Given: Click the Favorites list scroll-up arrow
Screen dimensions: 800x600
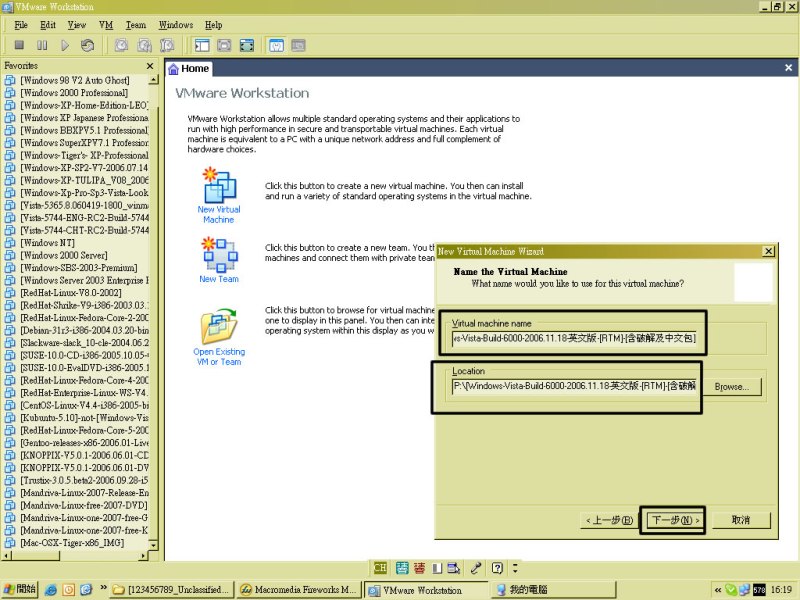Looking at the screenshot, I should point(153,80).
